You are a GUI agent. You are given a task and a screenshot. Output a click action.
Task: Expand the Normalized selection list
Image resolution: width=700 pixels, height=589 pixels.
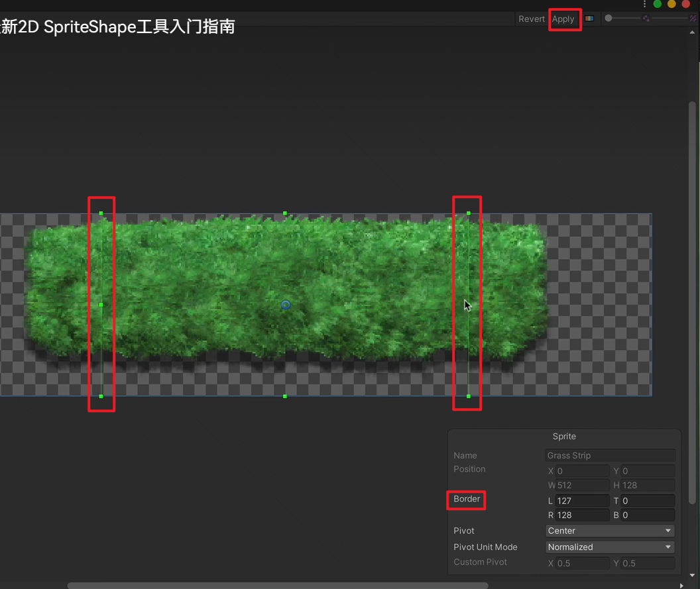click(609, 547)
